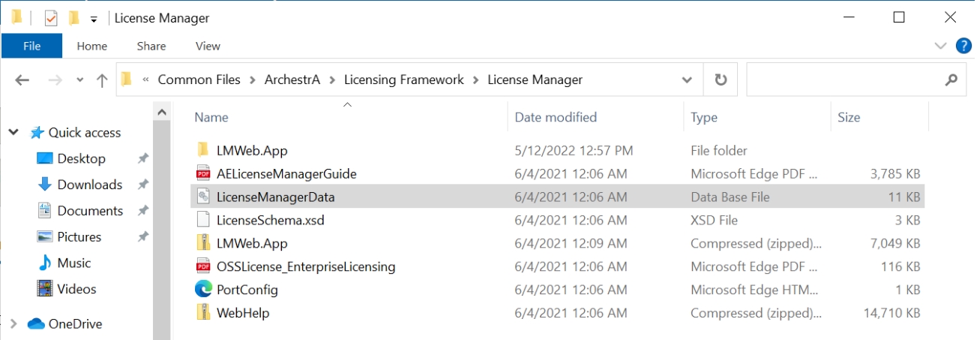Screen dimensions: 980x340
Task: Select the LMWeb.App folder icon
Action: tap(202, 150)
